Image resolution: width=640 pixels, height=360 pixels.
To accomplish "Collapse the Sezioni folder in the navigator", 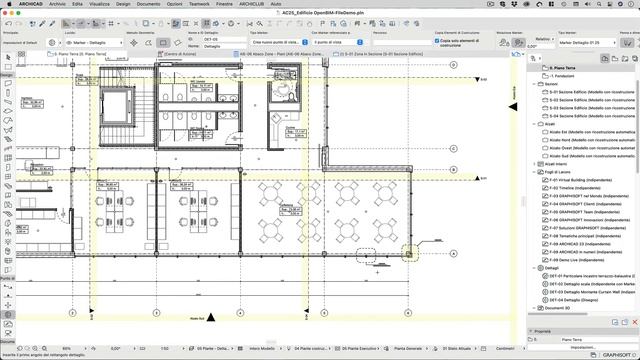I will [x=534, y=84].
